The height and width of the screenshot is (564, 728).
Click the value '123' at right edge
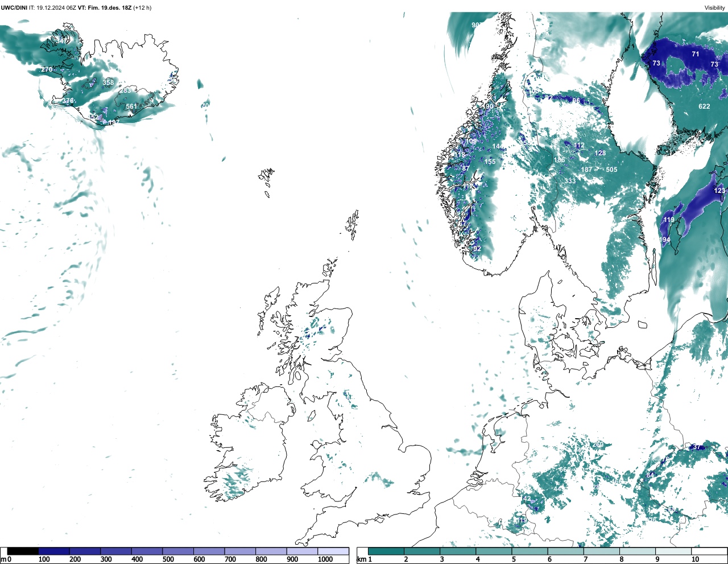719,191
